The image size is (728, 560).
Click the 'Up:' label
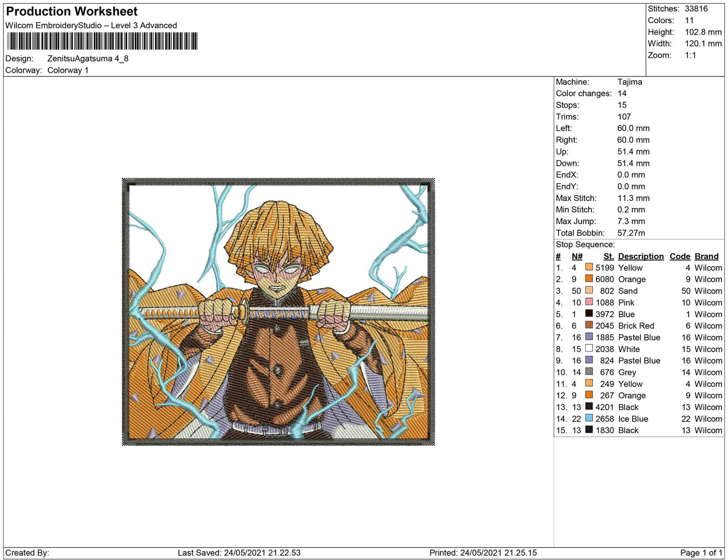562,151
